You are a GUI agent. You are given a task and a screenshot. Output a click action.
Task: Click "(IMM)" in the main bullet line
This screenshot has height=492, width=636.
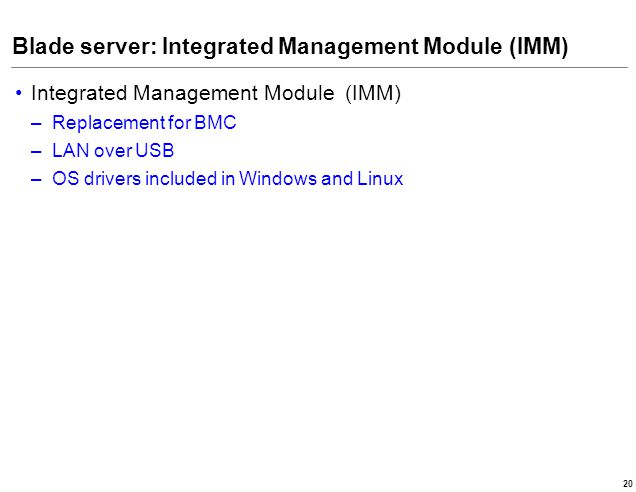click(373, 93)
